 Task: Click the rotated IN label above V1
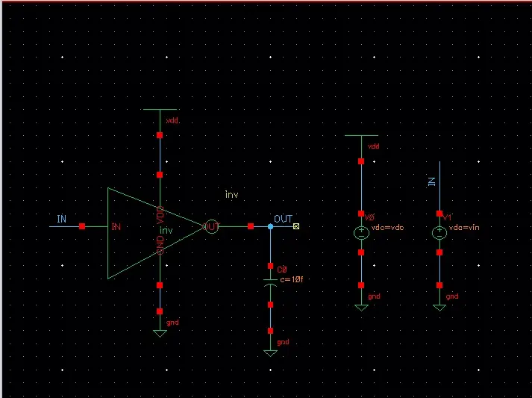tap(431, 181)
